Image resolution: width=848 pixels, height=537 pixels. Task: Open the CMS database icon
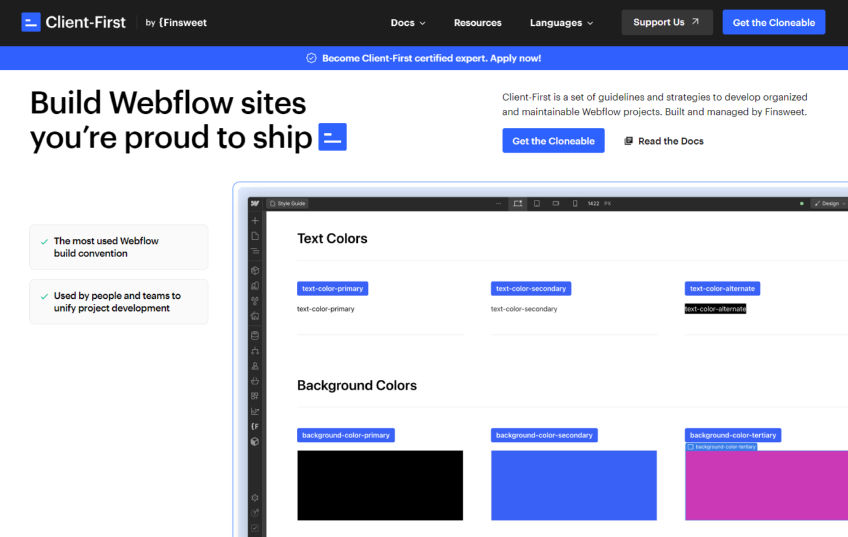255,335
